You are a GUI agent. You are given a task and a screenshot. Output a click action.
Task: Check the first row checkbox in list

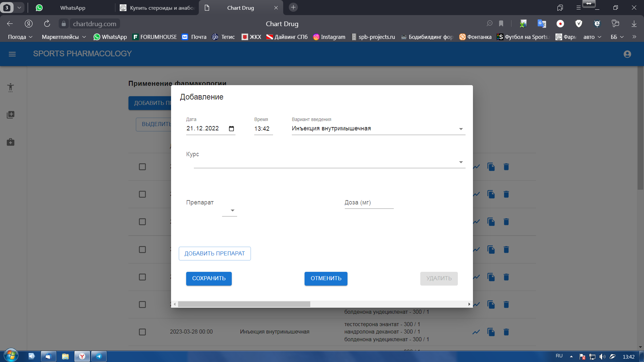[x=142, y=167]
